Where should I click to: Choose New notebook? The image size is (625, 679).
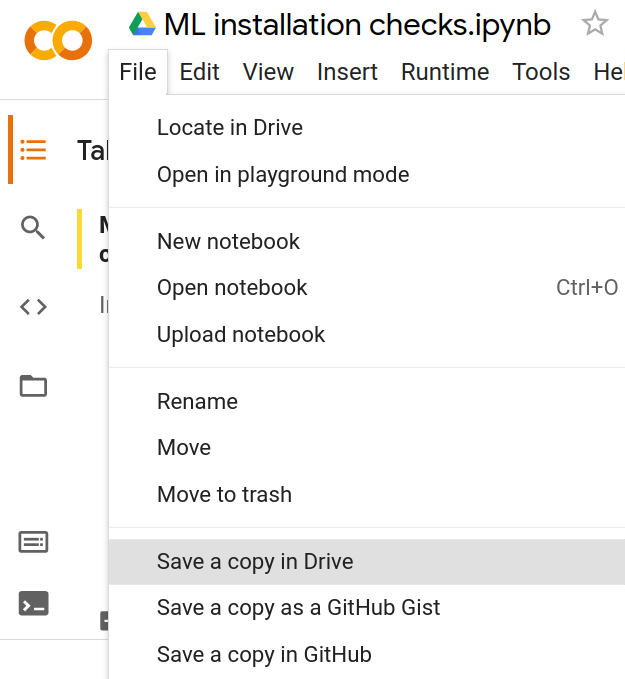click(x=367, y=241)
